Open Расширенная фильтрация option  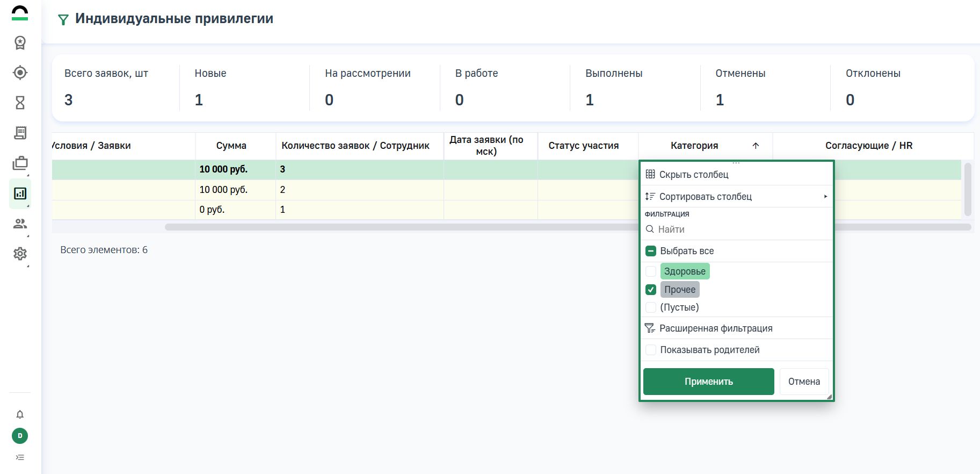715,328
